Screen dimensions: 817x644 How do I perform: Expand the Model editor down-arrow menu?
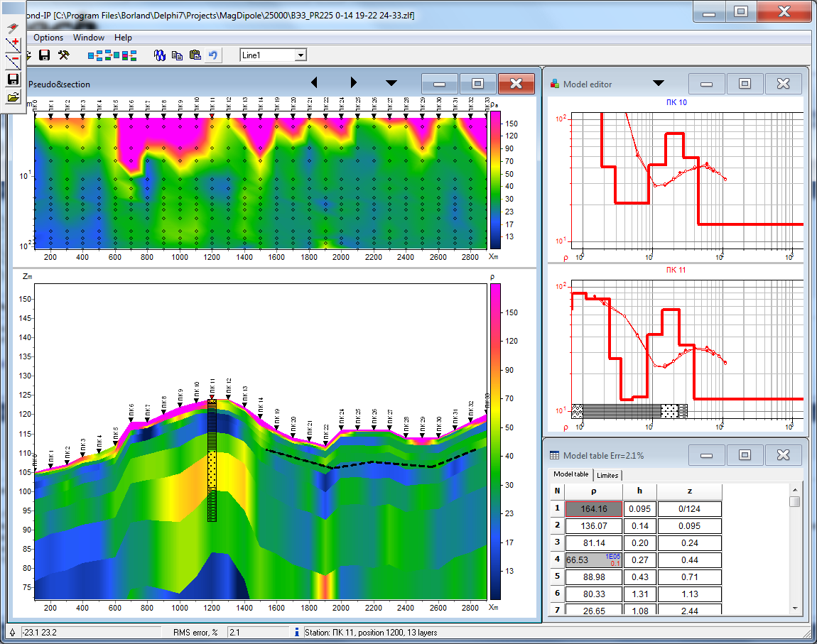point(659,83)
